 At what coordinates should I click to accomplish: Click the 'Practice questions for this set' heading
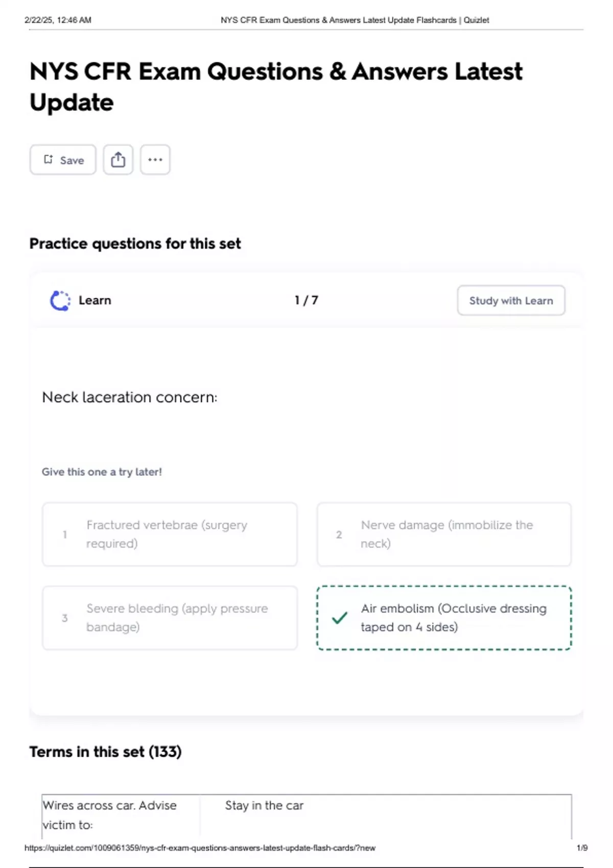click(135, 244)
